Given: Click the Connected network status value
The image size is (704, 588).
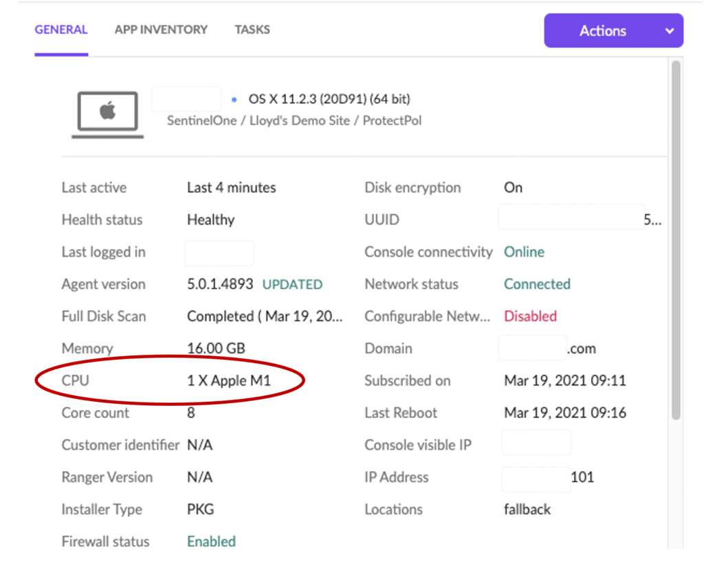Looking at the screenshot, I should [537, 285].
